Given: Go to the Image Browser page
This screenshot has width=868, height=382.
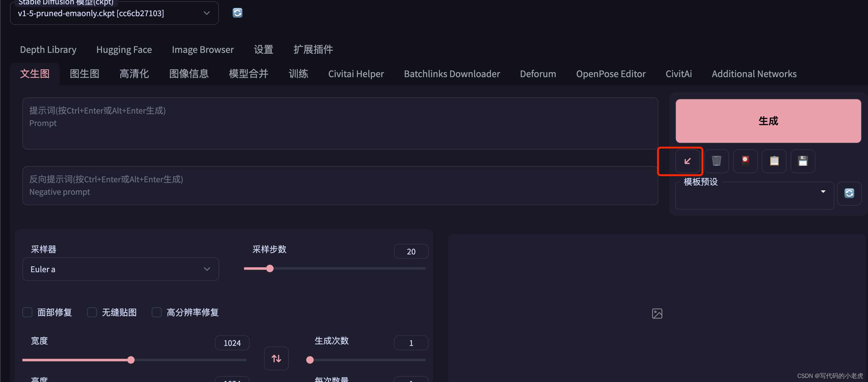Looking at the screenshot, I should point(202,49).
